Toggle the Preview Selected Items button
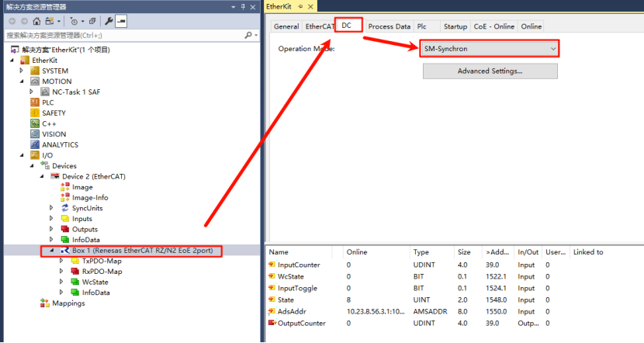This screenshot has width=644, height=343. point(121,21)
